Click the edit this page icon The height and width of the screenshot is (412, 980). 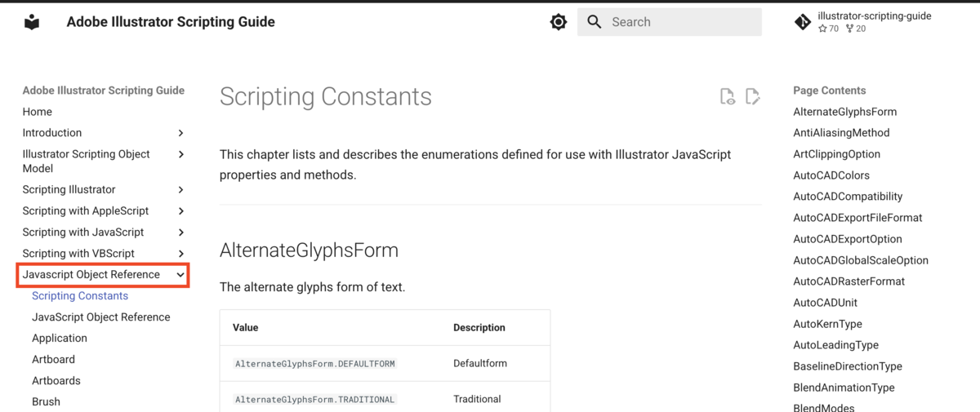coord(753,97)
